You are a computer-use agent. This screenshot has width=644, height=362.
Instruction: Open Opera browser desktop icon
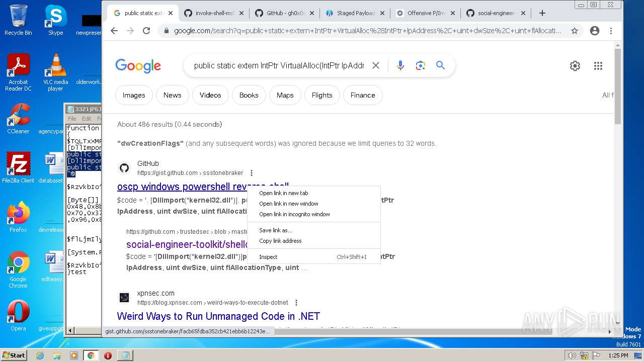(18, 316)
